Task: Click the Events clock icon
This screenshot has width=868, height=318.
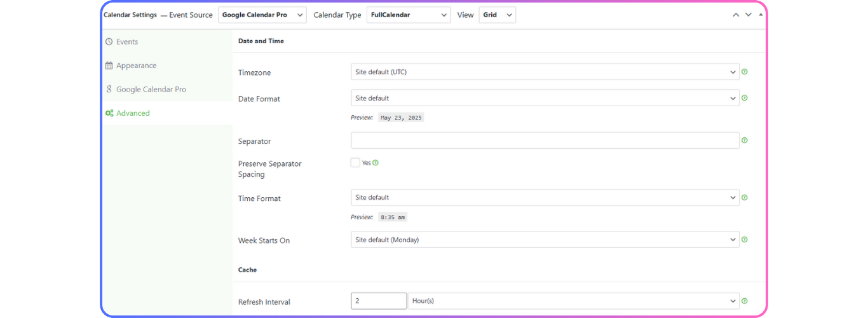Action: pyautogui.click(x=109, y=41)
